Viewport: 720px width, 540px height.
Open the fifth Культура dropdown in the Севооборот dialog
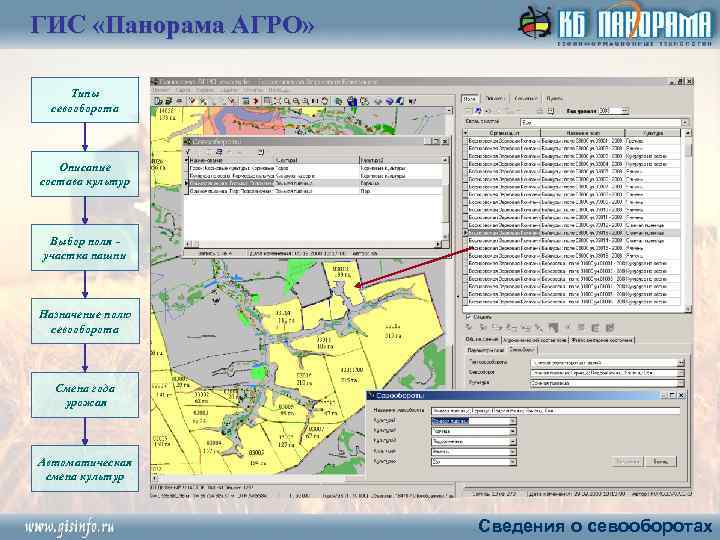coord(512,461)
